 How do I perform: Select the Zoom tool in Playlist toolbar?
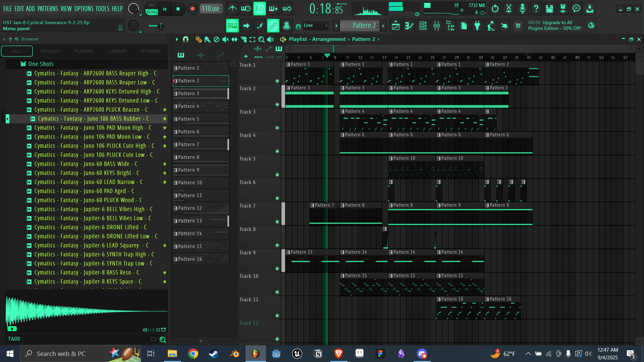[261, 40]
